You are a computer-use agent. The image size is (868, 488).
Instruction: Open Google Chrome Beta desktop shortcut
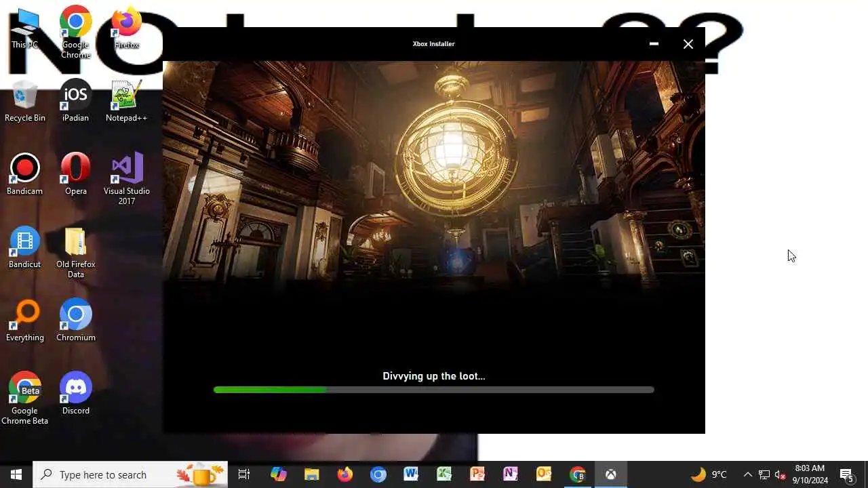pos(25,399)
